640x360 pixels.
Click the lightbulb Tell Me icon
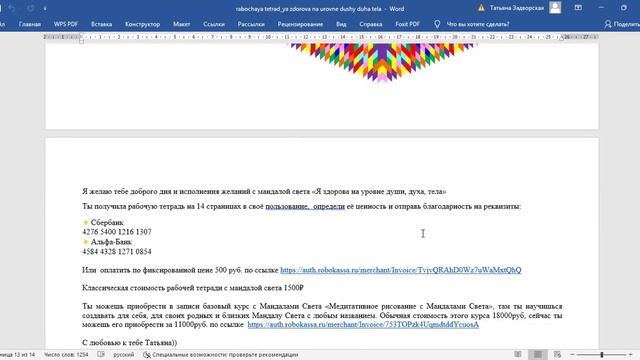[437, 24]
